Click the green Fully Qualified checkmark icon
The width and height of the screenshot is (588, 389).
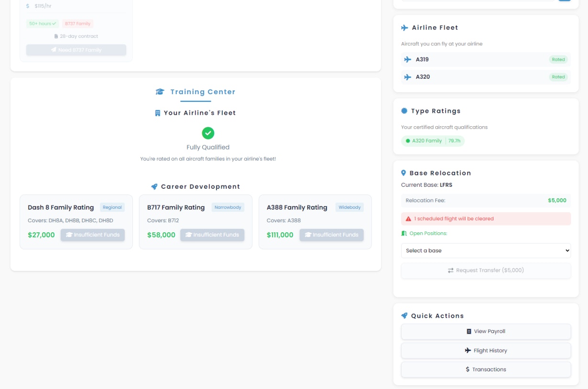click(208, 133)
